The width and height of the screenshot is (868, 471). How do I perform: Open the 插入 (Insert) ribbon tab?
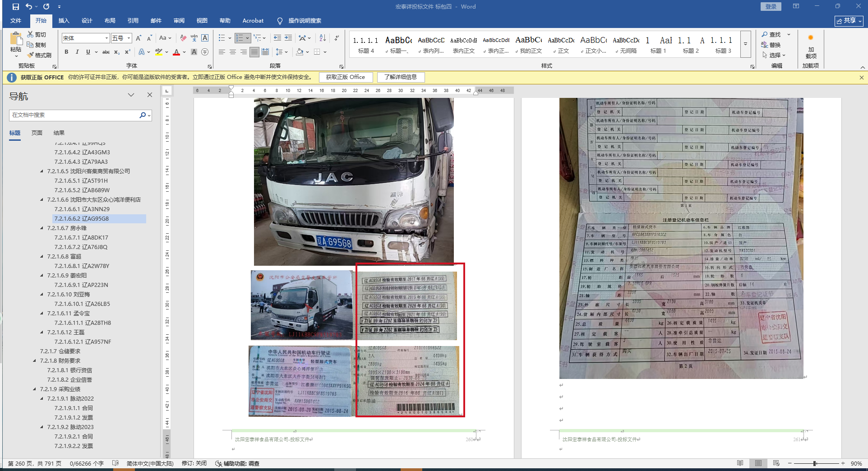pyautogui.click(x=64, y=21)
